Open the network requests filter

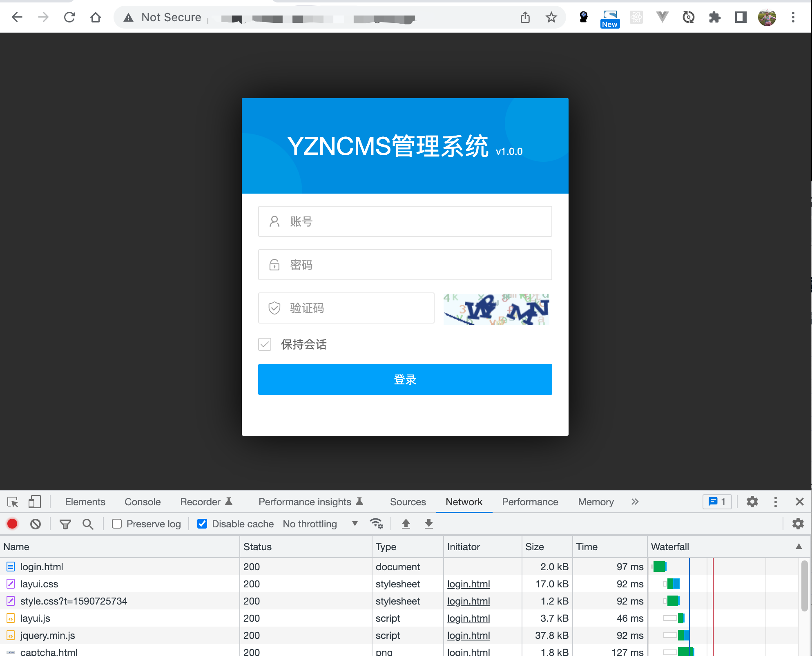click(x=65, y=523)
